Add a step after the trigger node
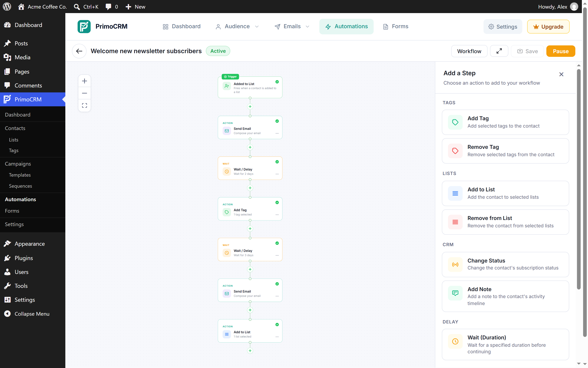The height and width of the screenshot is (368, 588). [250, 107]
